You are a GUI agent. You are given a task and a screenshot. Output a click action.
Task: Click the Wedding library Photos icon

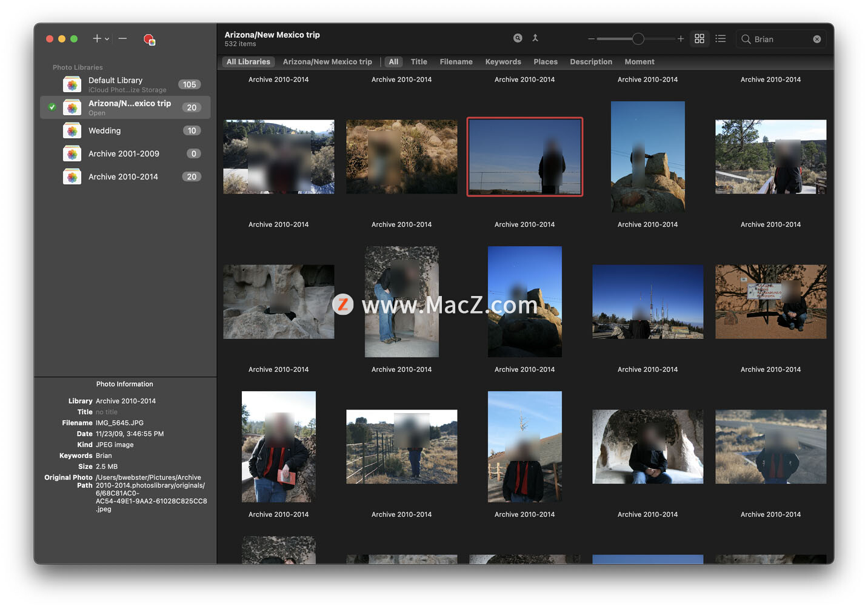click(x=72, y=131)
